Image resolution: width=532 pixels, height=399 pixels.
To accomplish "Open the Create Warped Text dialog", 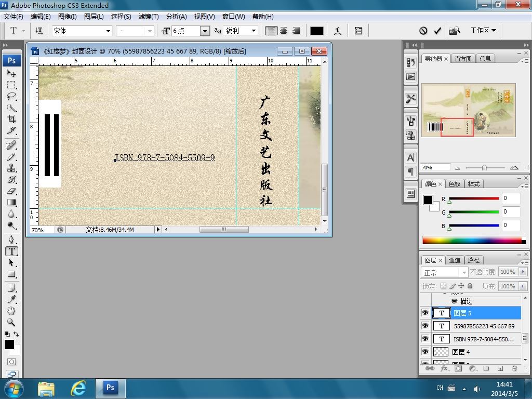I will pyautogui.click(x=338, y=31).
